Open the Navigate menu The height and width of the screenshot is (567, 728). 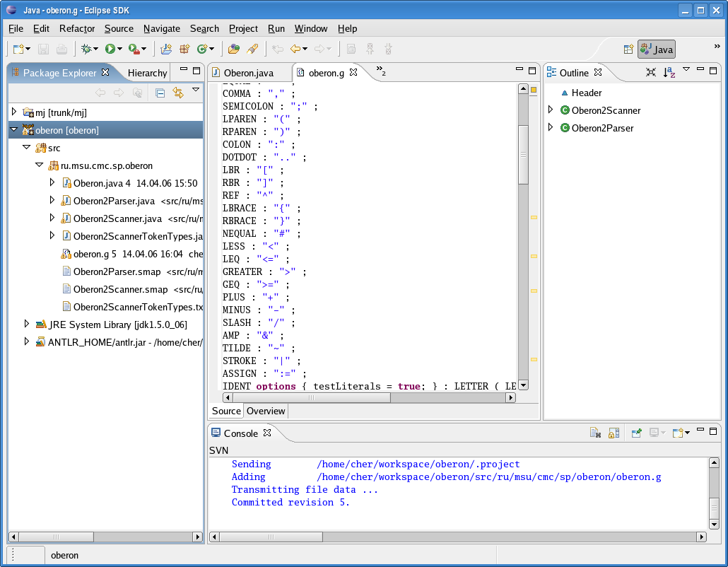[162, 29]
